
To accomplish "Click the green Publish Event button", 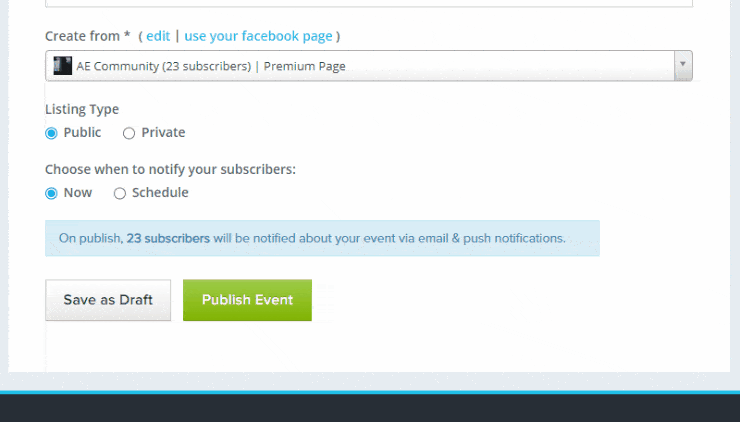I will (x=247, y=300).
